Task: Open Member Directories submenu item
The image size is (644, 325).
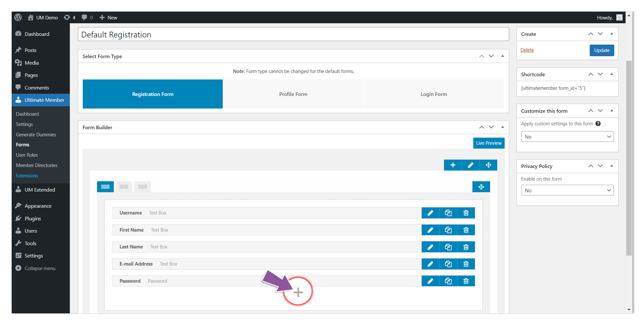Action: coord(37,165)
